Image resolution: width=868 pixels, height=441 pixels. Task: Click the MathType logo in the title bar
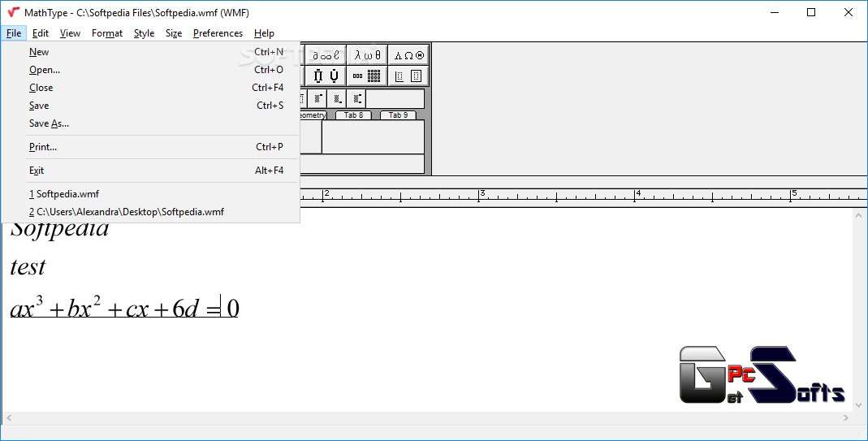pyautogui.click(x=13, y=12)
